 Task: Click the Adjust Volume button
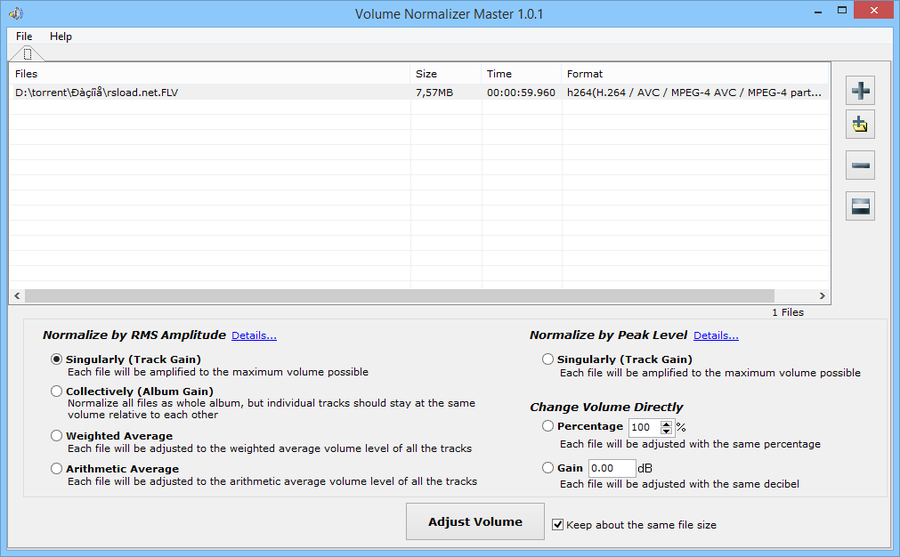(475, 521)
